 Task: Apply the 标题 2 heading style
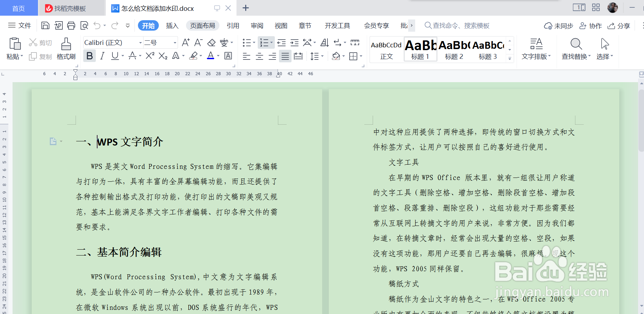(x=454, y=49)
